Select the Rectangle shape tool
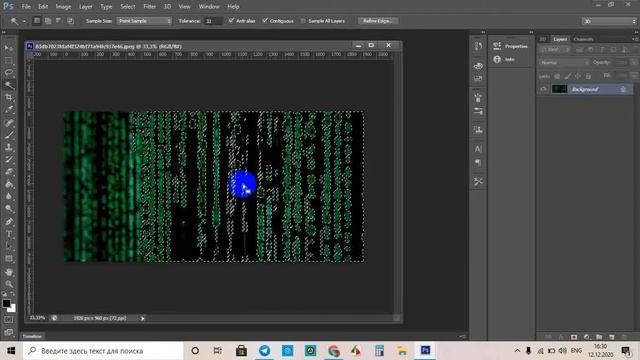640x360 pixels. coord(9,259)
